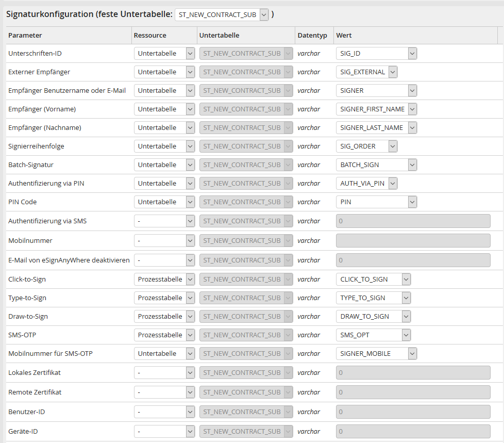Select the SIGNER Wert dropdown
The height and width of the screenshot is (443, 504).
376,90
